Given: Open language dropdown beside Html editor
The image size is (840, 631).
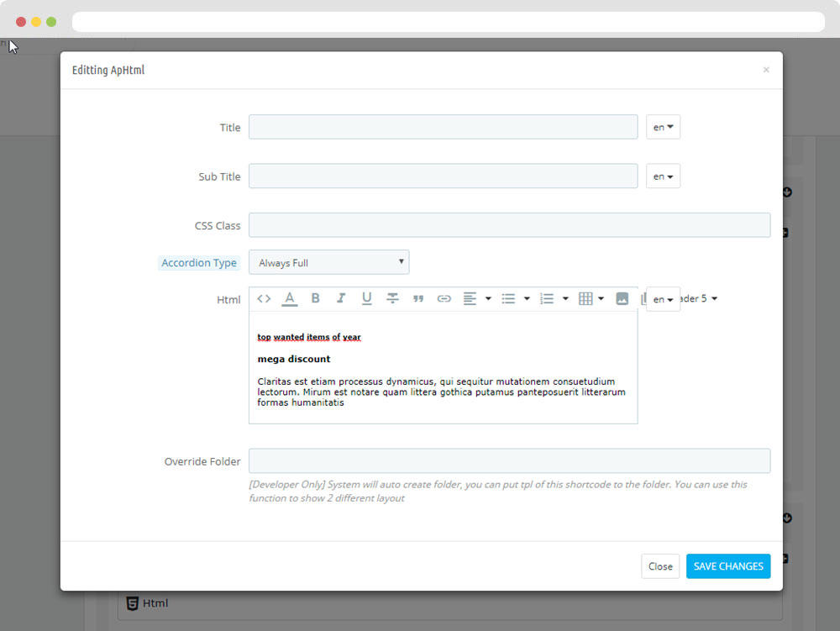Looking at the screenshot, I should [664, 299].
